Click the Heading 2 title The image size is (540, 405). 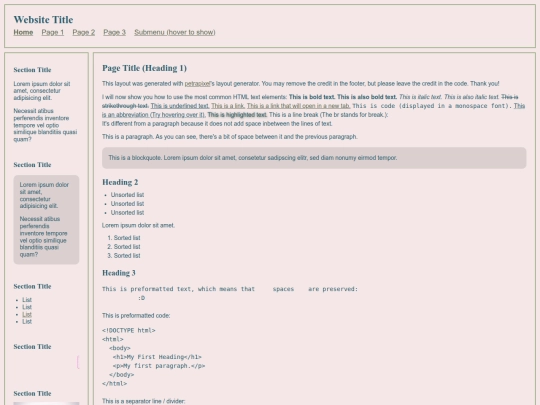[120, 182]
